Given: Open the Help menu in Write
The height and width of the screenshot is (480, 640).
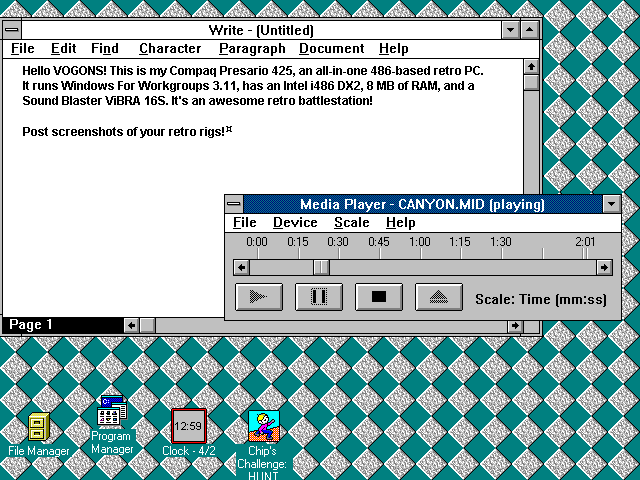Looking at the screenshot, I should click(393, 49).
